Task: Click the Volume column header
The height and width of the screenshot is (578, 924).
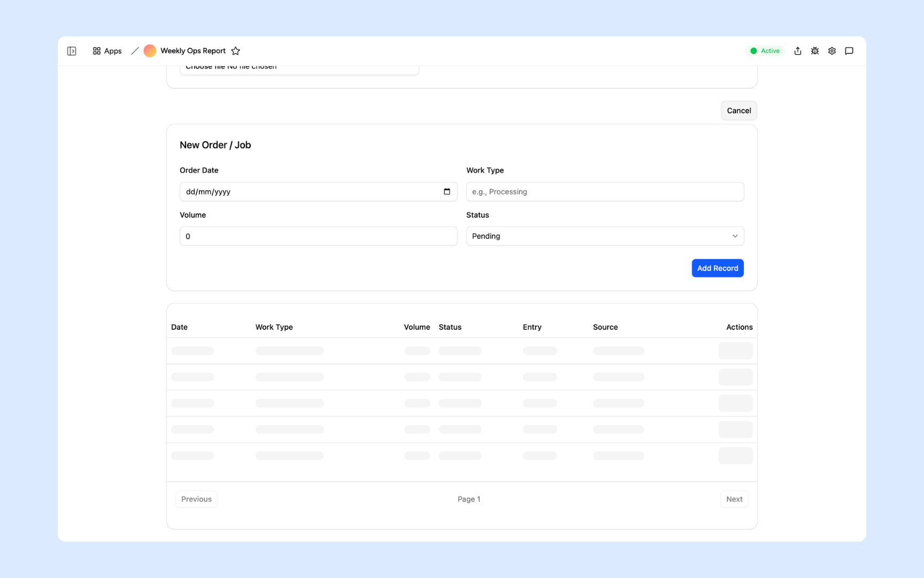Action: [x=417, y=327]
